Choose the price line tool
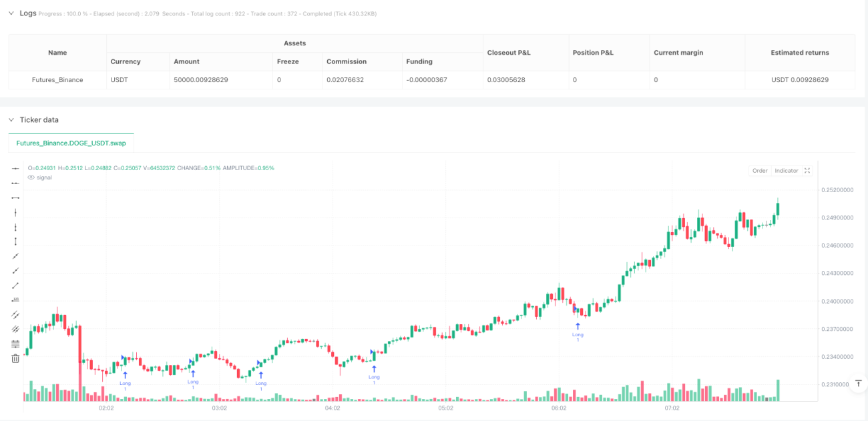Screen dimensions: 868x421 tap(15, 300)
